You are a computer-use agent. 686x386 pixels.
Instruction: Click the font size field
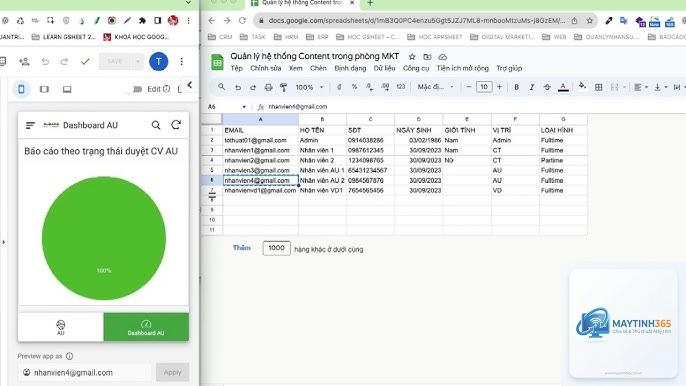pyautogui.click(x=484, y=87)
